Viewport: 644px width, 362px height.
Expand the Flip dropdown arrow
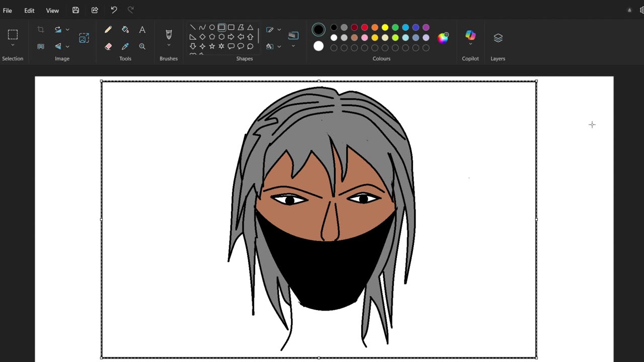pos(67,46)
